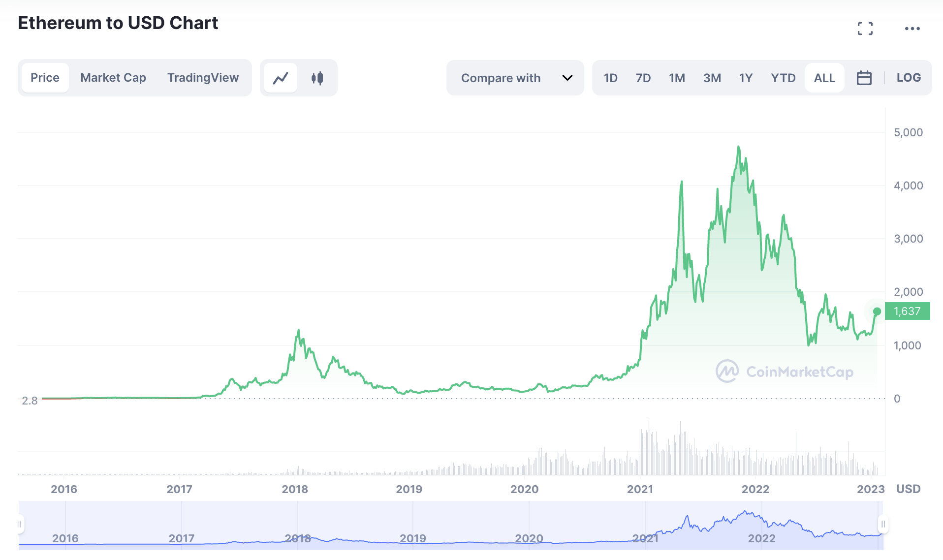Viewport: 943px width, 560px height.
Task: Click the Compare with chevron arrow
Action: pyautogui.click(x=567, y=78)
